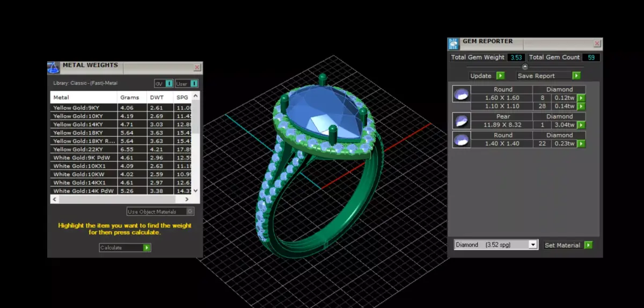Select the White Gold:14K PdW row
Image resolution: width=644 pixels, height=308 pixels.
[121, 190]
